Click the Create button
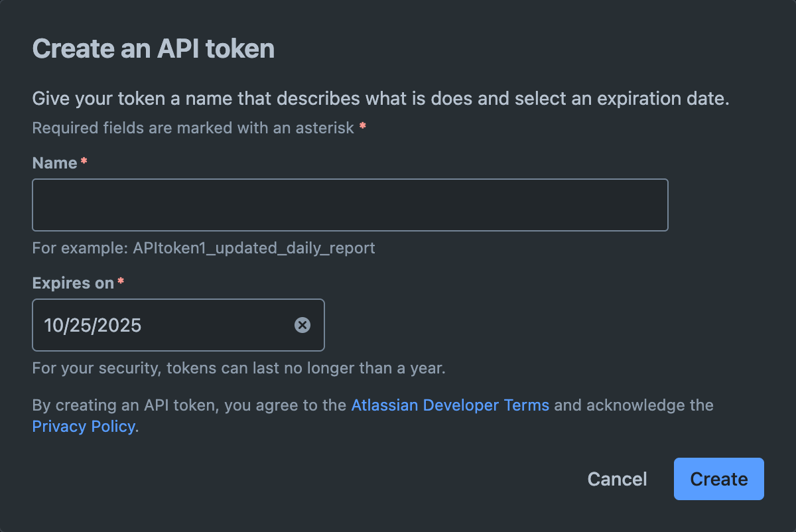This screenshot has width=796, height=532. [x=718, y=478]
